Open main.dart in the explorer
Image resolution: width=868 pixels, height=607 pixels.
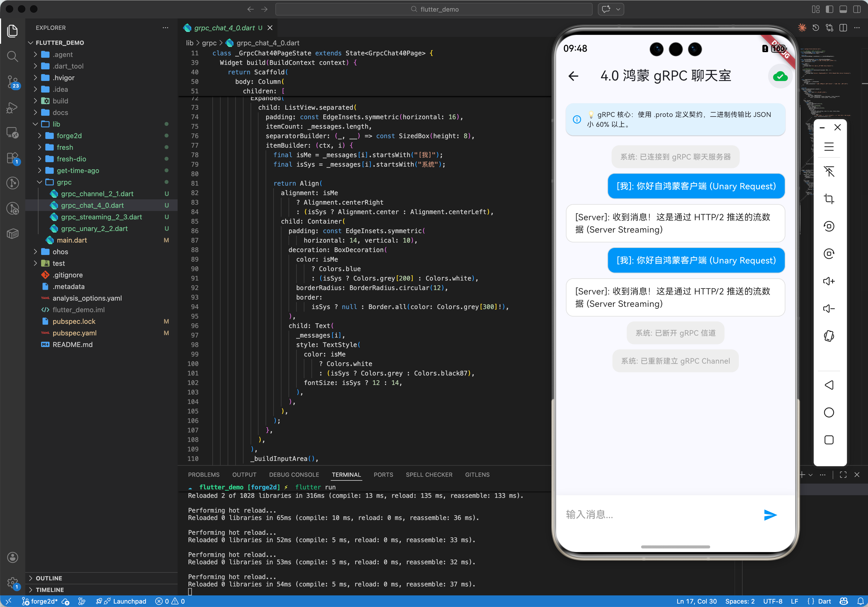click(72, 240)
